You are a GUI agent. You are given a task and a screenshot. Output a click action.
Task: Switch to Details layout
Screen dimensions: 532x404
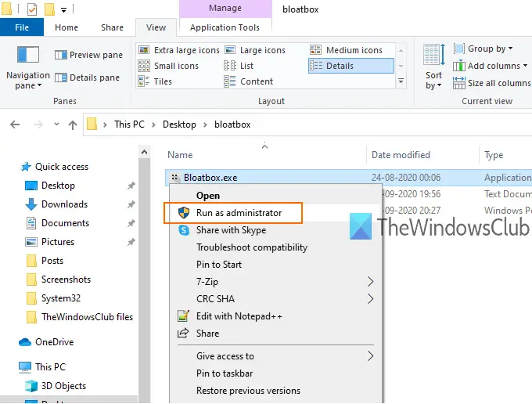tap(351, 66)
